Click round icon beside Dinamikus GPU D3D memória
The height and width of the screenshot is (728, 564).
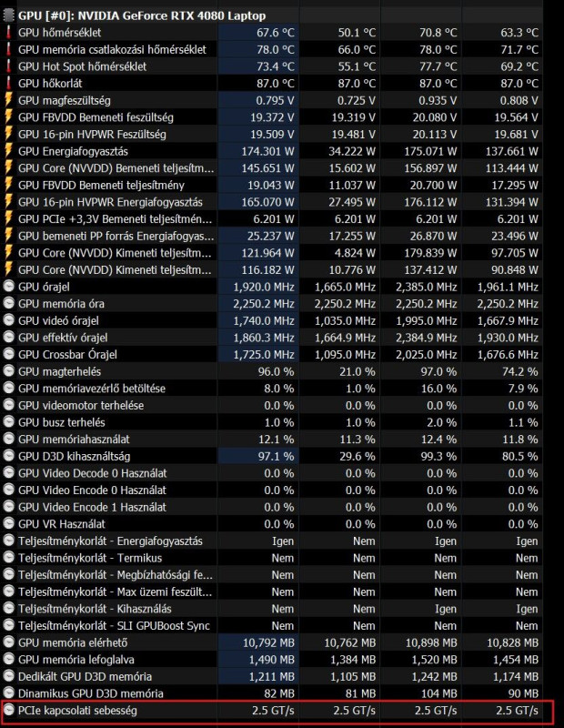pyautogui.click(x=8, y=693)
